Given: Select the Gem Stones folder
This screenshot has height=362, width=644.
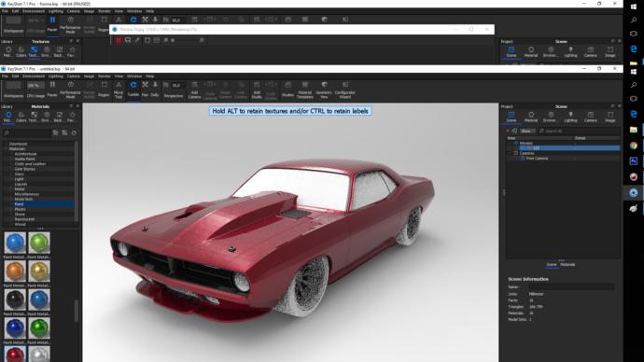Looking at the screenshot, I should pos(24,169).
